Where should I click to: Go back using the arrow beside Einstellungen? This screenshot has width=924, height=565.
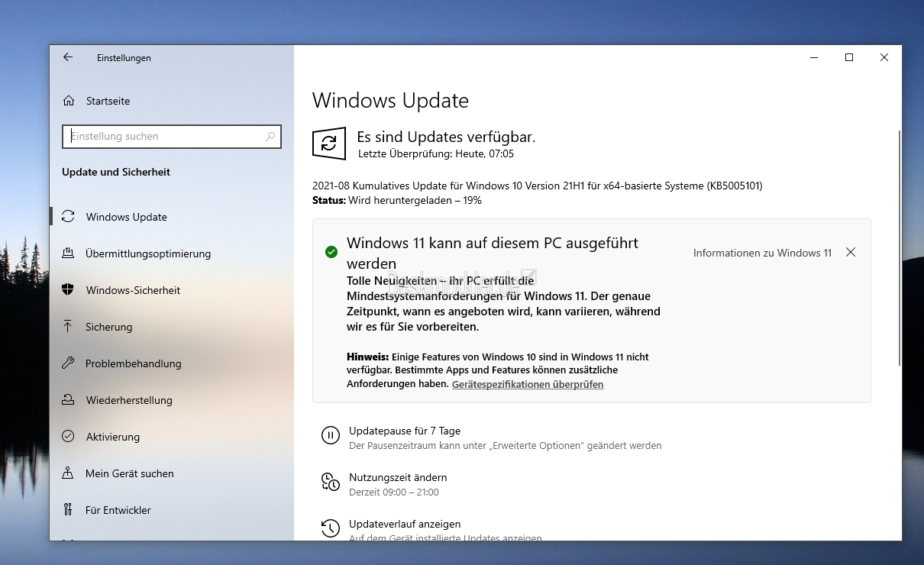tap(68, 57)
